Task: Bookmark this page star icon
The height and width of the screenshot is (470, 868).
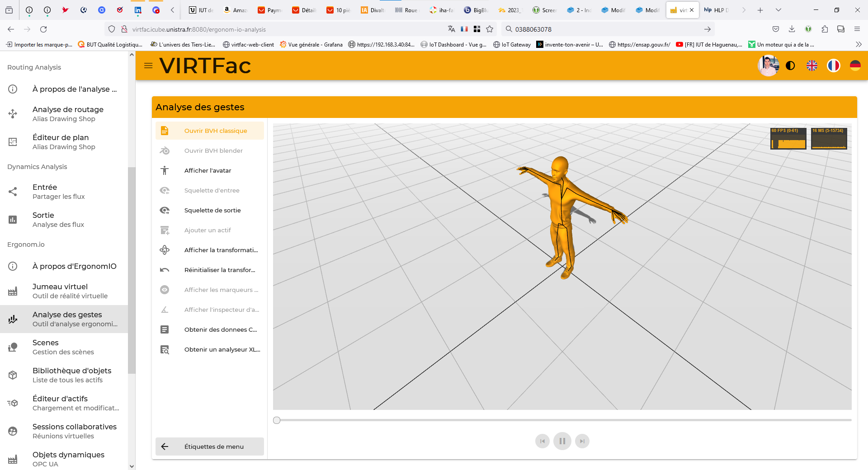Action: click(490, 29)
